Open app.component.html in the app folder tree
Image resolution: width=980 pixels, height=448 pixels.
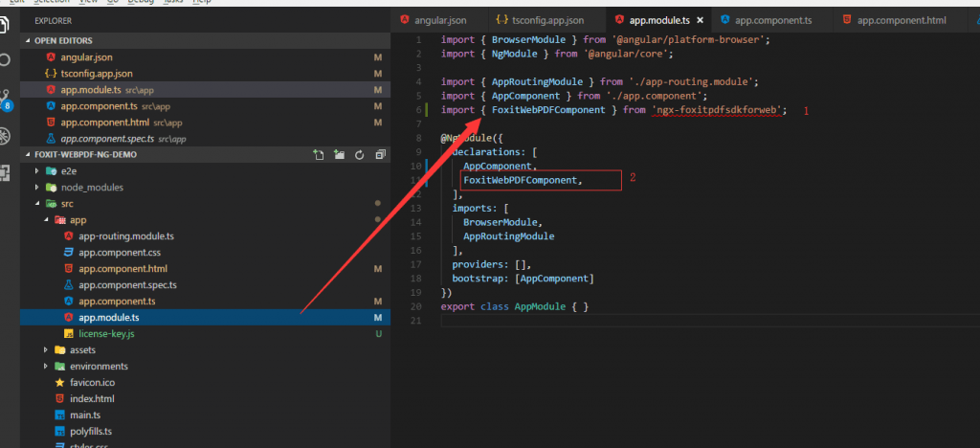(x=205, y=269)
